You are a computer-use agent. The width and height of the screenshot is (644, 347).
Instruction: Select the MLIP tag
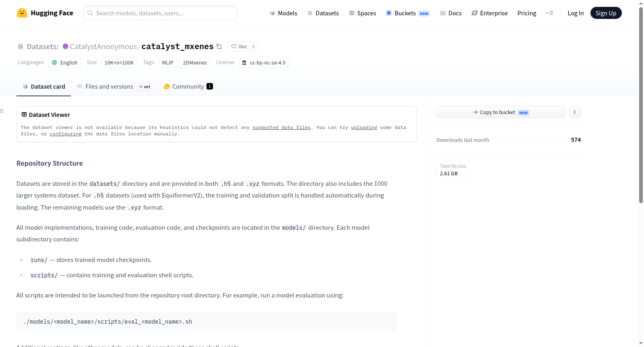(167, 62)
